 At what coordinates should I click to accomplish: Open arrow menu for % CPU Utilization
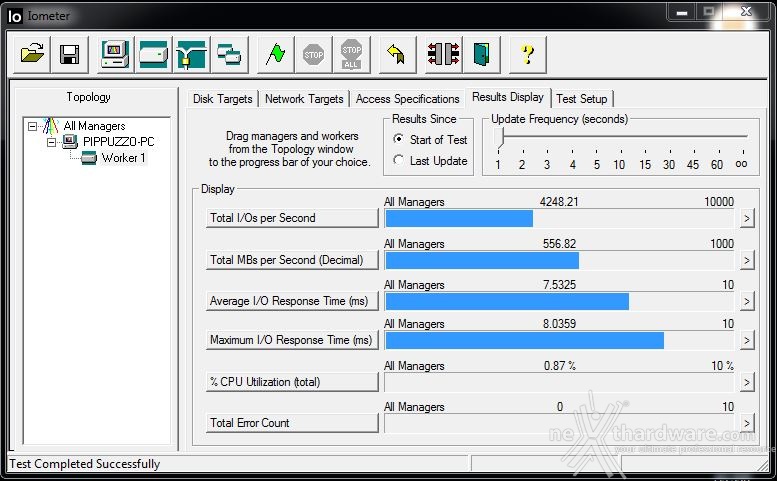pyautogui.click(x=747, y=382)
